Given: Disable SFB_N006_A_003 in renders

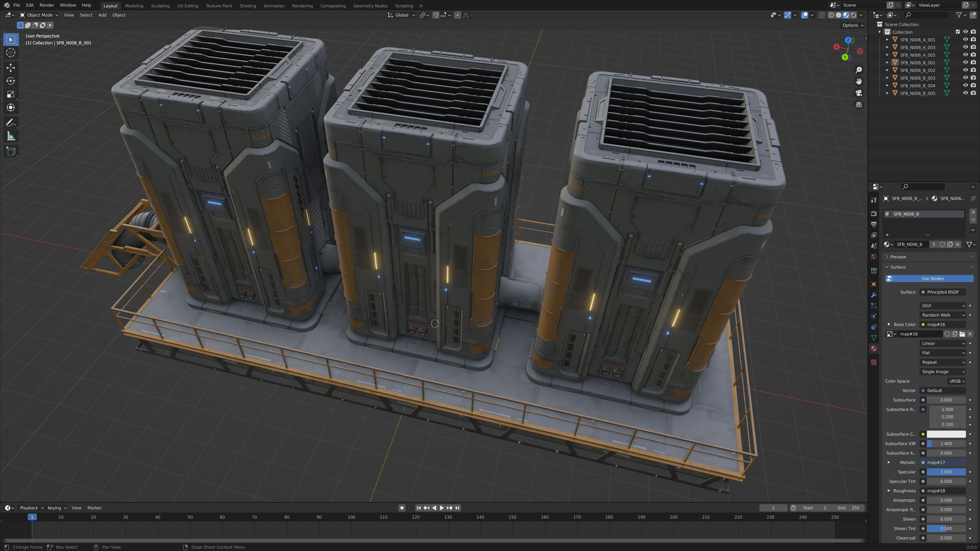Looking at the screenshot, I should 973,47.
